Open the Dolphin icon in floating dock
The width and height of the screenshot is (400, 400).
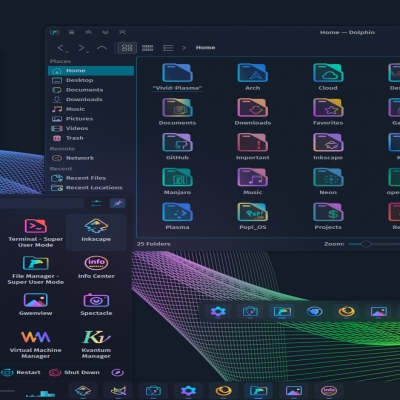pos(282,312)
